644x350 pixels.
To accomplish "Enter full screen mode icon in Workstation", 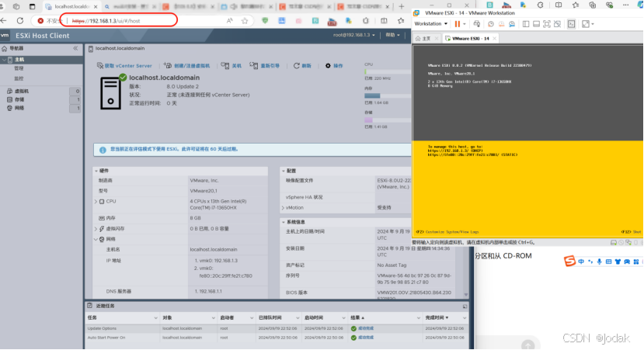I will 547,24.
